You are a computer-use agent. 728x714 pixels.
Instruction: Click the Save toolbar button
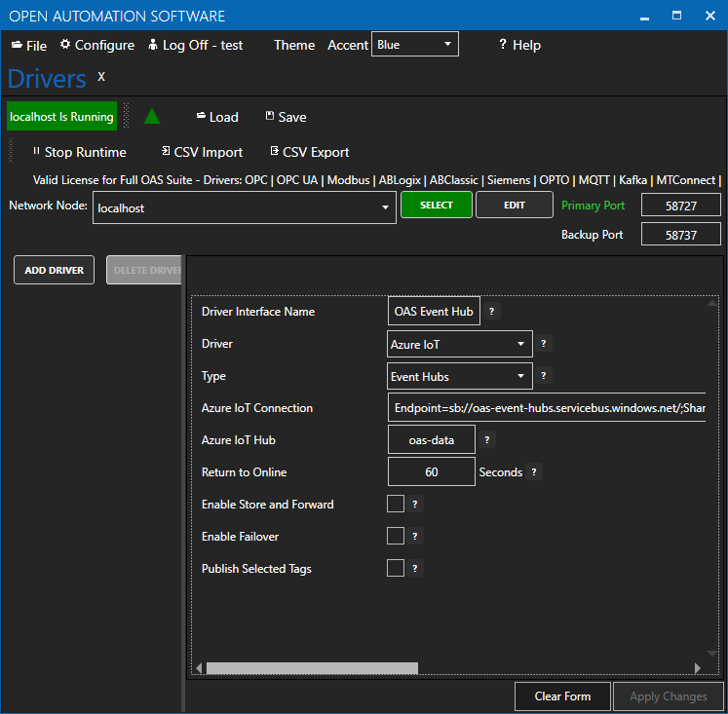(x=286, y=117)
